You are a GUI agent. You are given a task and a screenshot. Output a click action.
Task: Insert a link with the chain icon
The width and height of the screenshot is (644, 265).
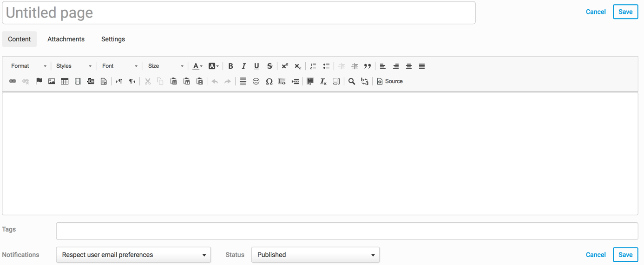(x=13, y=82)
